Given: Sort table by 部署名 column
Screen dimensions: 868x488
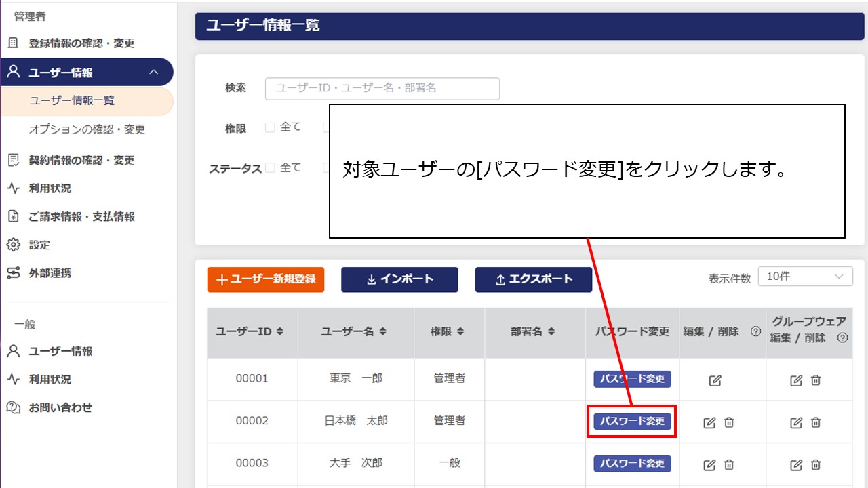Looking at the screenshot, I should (532, 332).
